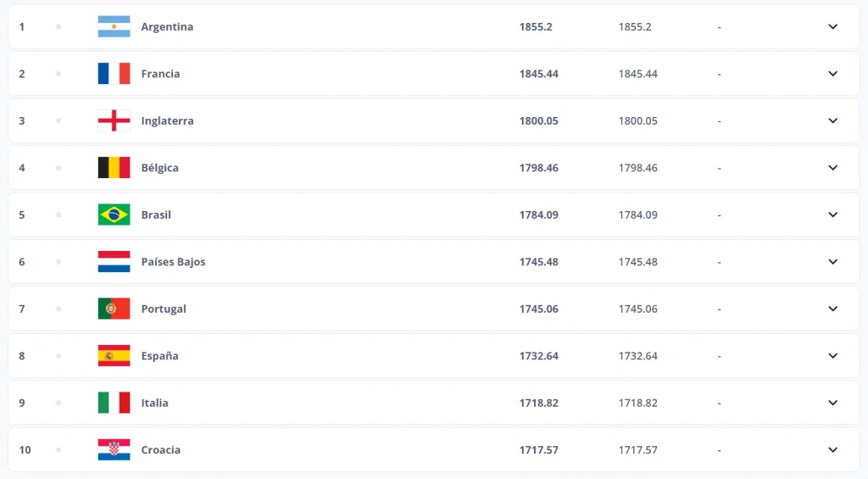Image resolution: width=868 pixels, height=479 pixels.
Task: Click the Netherlands flag icon
Action: pos(114,262)
